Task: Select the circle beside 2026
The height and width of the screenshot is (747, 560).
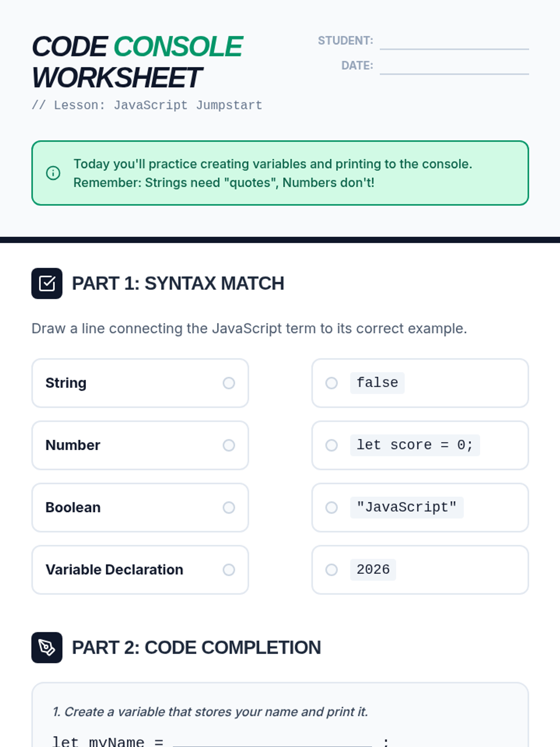Action: coord(331,570)
